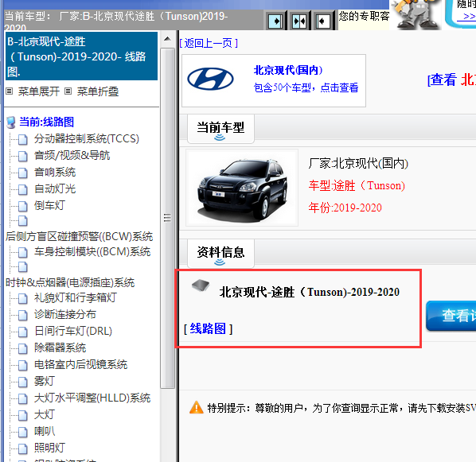Click the left tree vertical scrollbar thumb

167,218
